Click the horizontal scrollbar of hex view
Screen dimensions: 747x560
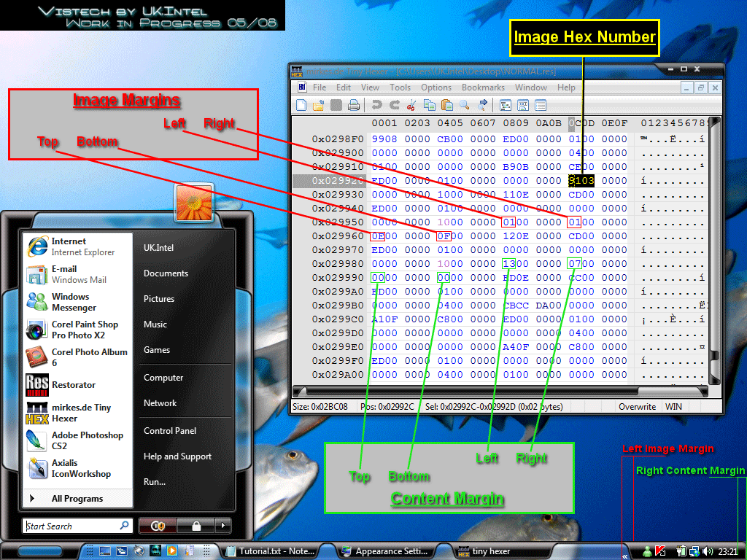(499, 392)
